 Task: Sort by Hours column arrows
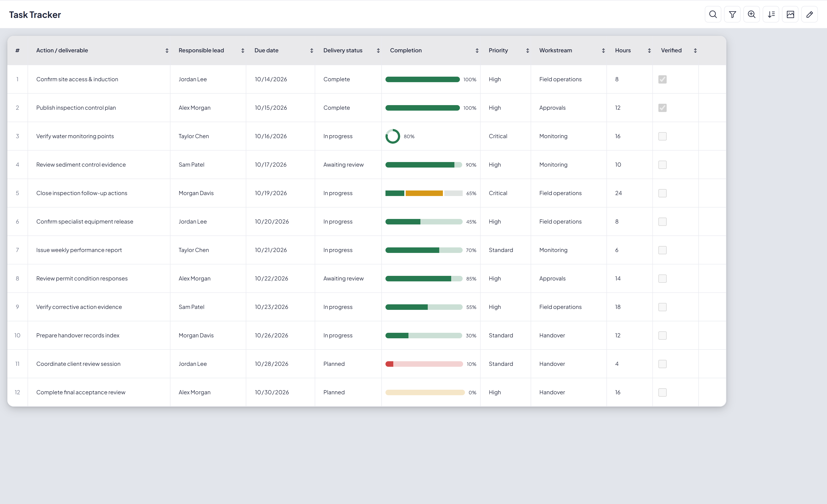click(649, 51)
